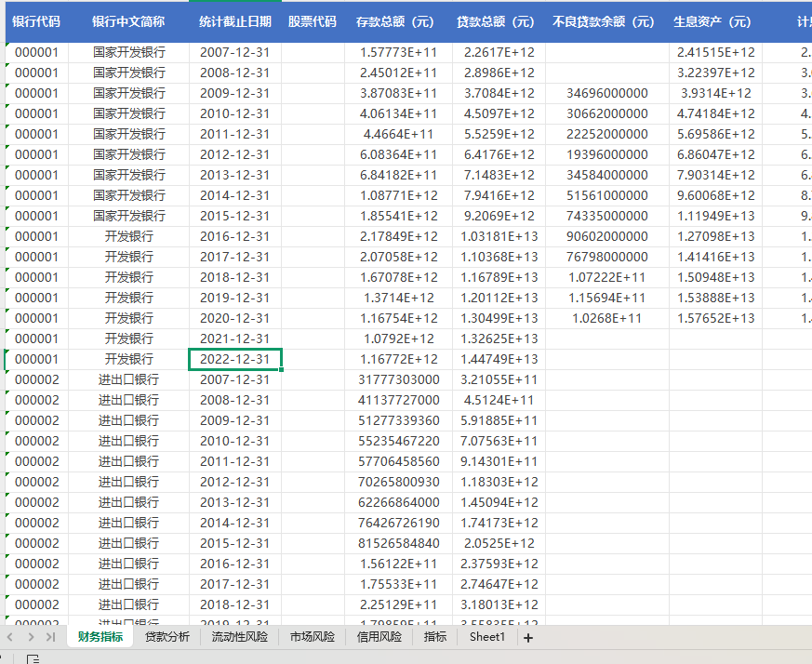Image resolution: width=812 pixels, height=664 pixels.
Task: Show the previous sheet tab with the left arrow
Action: coord(10,637)
